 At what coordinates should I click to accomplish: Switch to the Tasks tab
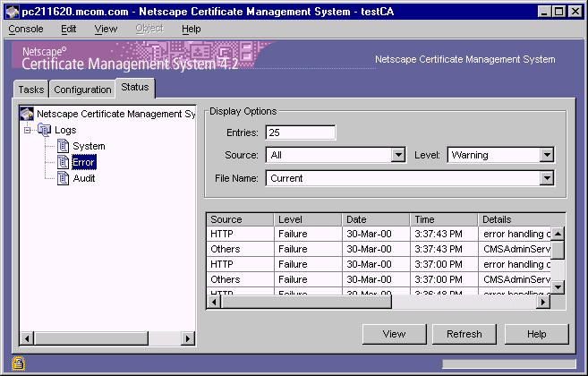point(30,90)
